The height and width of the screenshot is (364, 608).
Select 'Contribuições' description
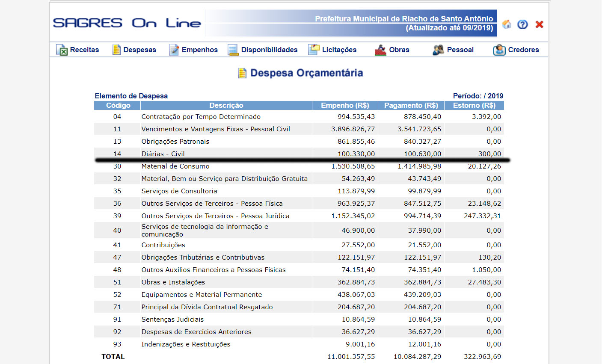163,245
